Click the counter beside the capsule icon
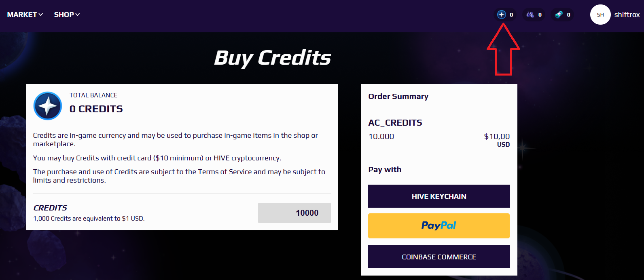 tap(568, 15)
